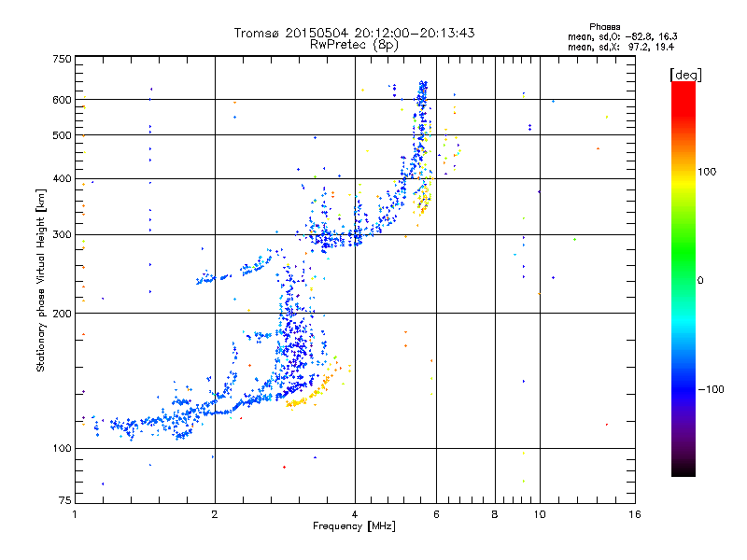Click the '[deg]' colorbar unit label
The height and width of the screenshot is (560, 747).
(x=685, y=75)
